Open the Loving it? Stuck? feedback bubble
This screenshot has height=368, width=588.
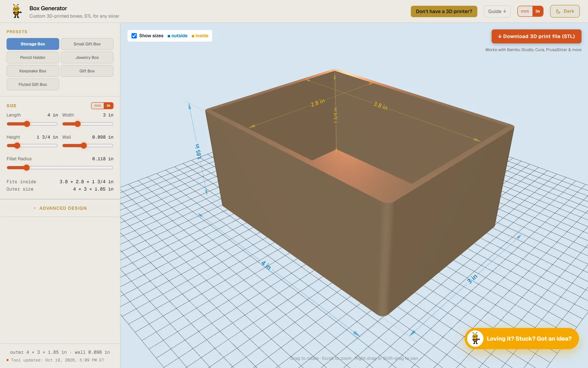tap(522, 339)
